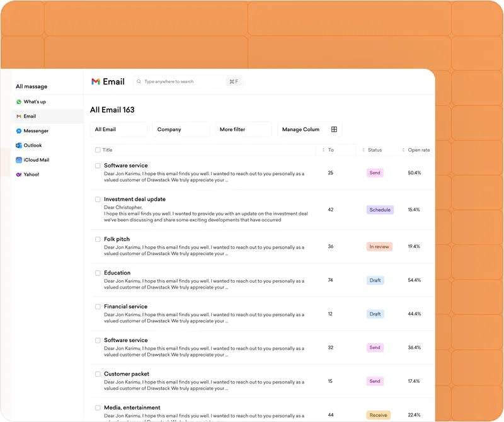504x422 pixels.
Task: Open Outlook from the sidebar
Action: click(x=47, y=145)
